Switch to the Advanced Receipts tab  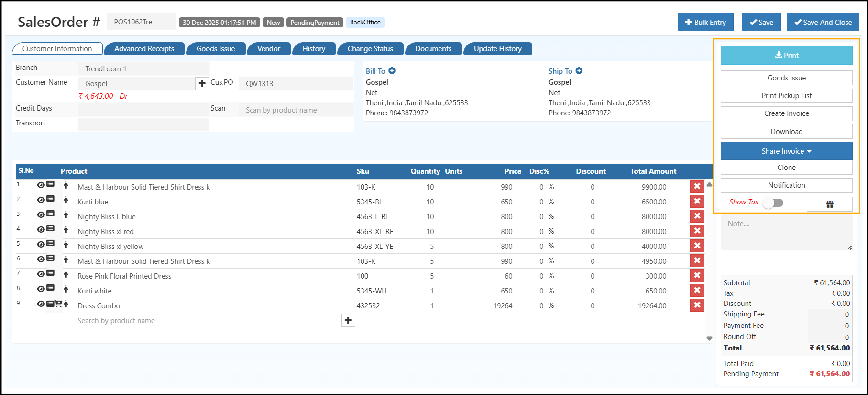144,49
